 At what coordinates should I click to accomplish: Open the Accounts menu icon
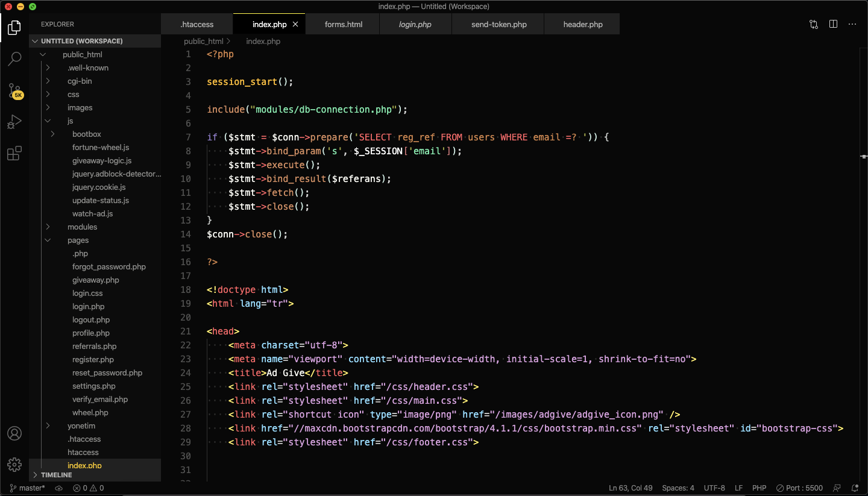pos(14,433)
